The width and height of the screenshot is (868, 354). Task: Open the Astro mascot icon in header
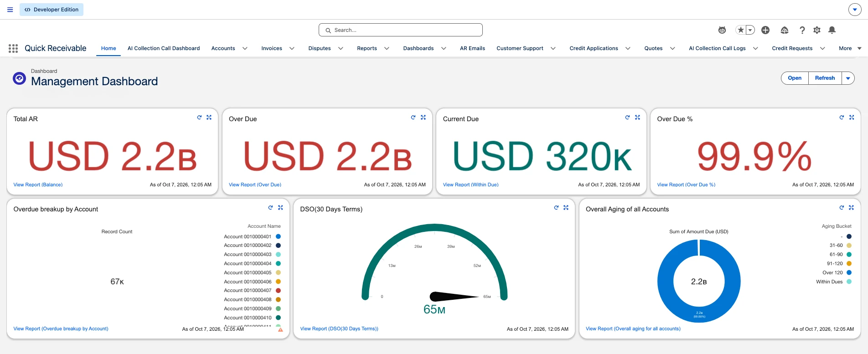click(x=722, y=30)
